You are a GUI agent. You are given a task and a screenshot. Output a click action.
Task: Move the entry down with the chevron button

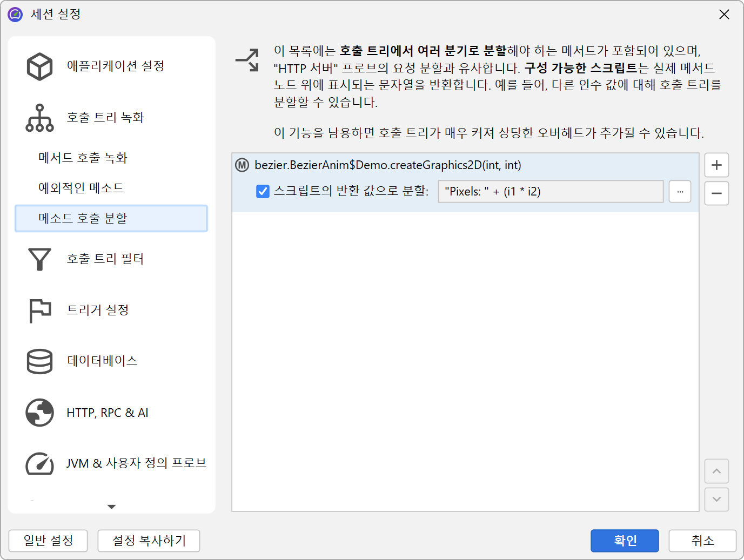[x=716, y=500]
